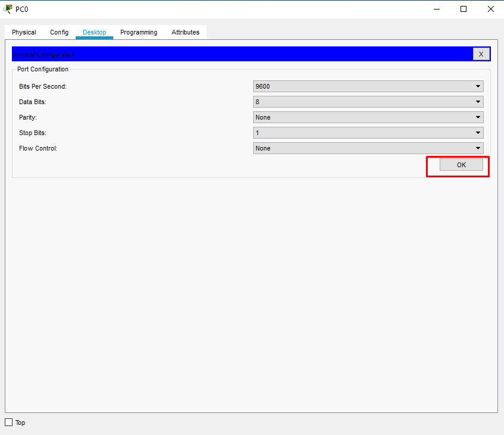Select the Desktop tab

point(94,32)
